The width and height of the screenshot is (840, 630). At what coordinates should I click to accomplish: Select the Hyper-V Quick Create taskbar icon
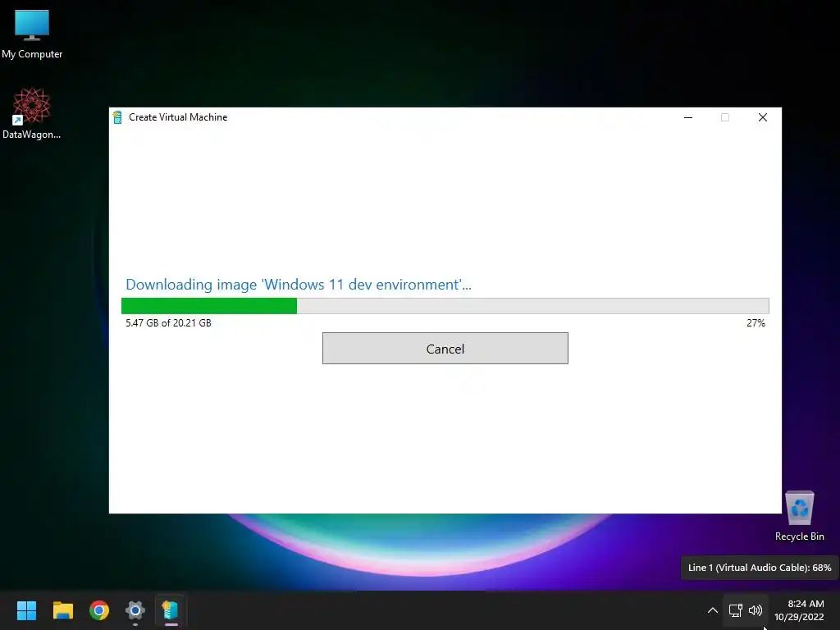pyautogui.click(x=171, y=610)
